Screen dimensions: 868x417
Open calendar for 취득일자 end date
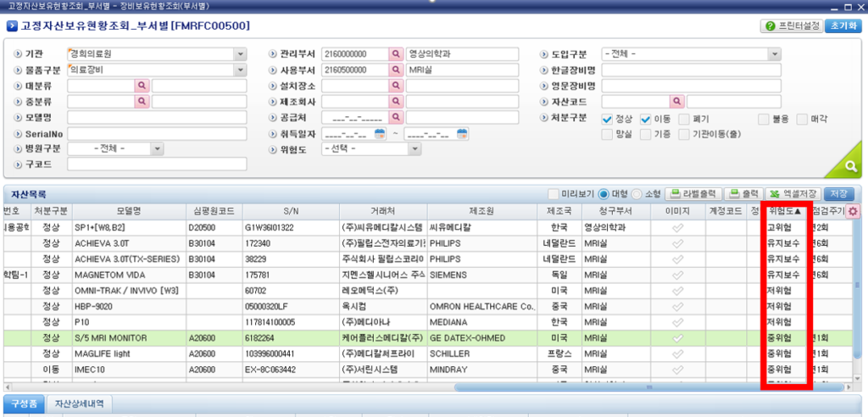click(462, 133)
